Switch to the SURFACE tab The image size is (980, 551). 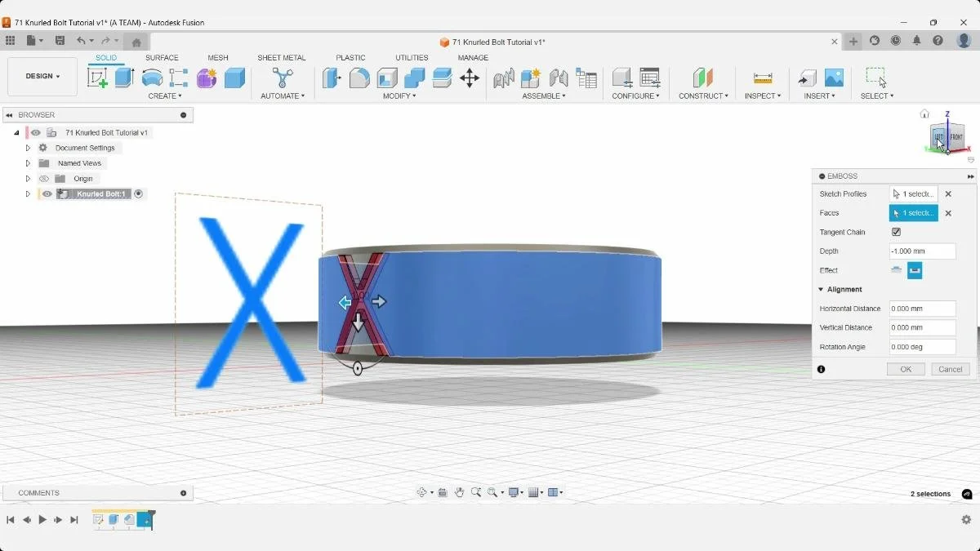pos(162,58)
